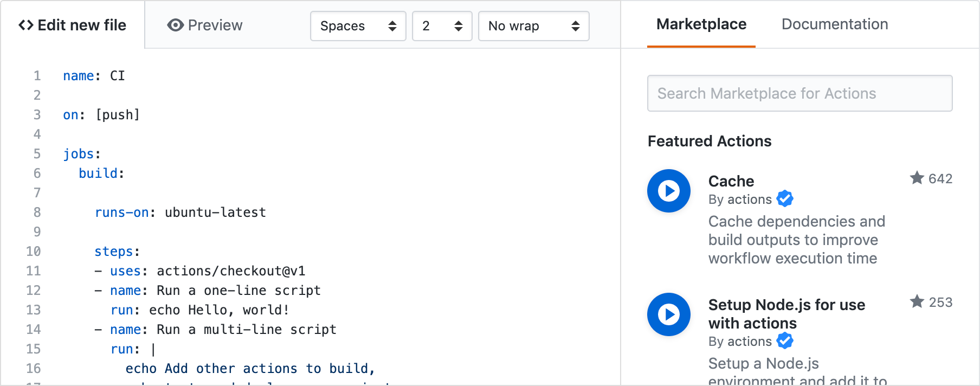Click the star icon showing 642

click(x=917, y=178)
